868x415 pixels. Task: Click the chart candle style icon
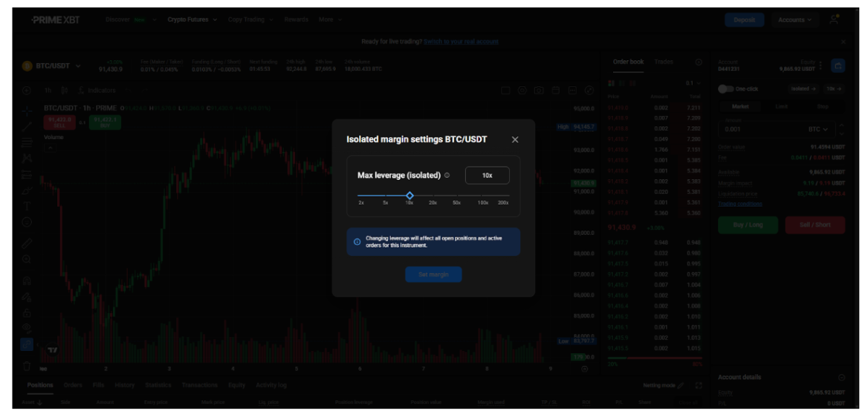coord(65,90)
